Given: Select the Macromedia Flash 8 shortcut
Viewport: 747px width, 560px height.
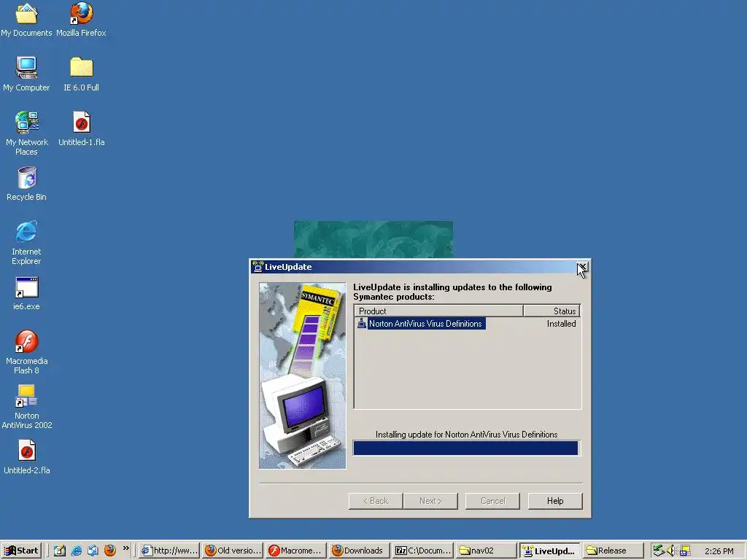Looking at the screenshot, I should click(x=27, y=352).
